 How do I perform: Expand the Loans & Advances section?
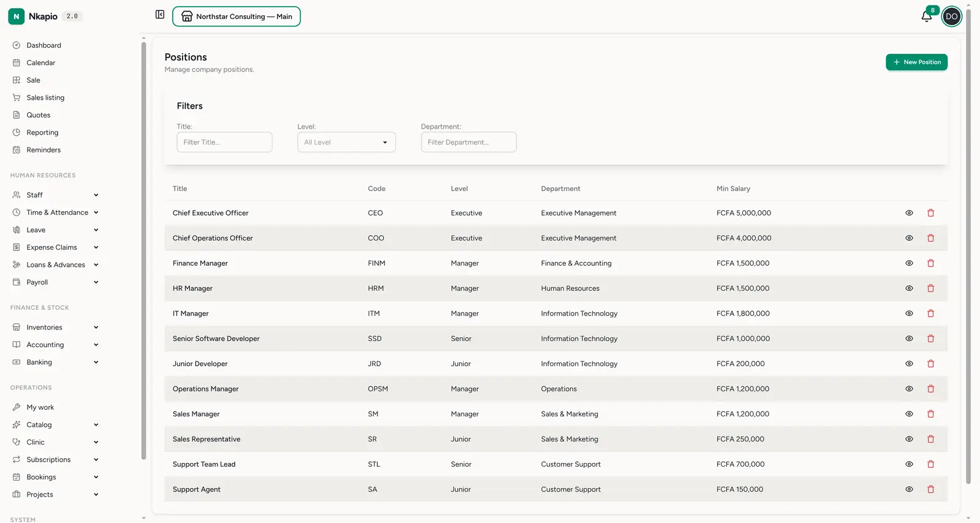tap(55, 265)
